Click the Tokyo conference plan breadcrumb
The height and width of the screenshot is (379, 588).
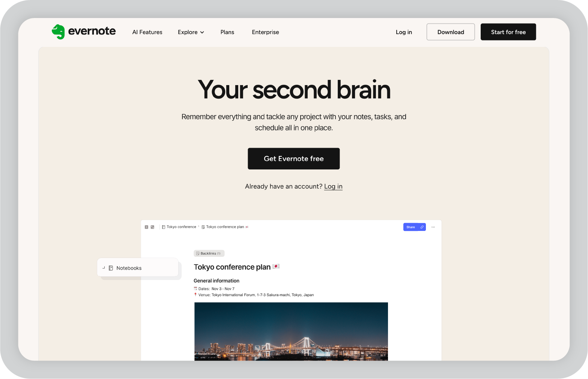[225, 227]
